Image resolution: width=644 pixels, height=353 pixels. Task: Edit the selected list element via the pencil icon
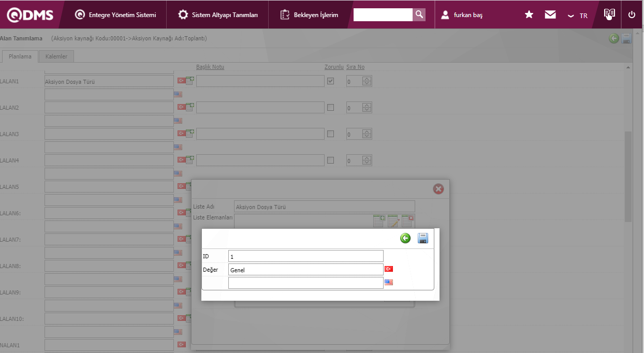coord(393,220)
